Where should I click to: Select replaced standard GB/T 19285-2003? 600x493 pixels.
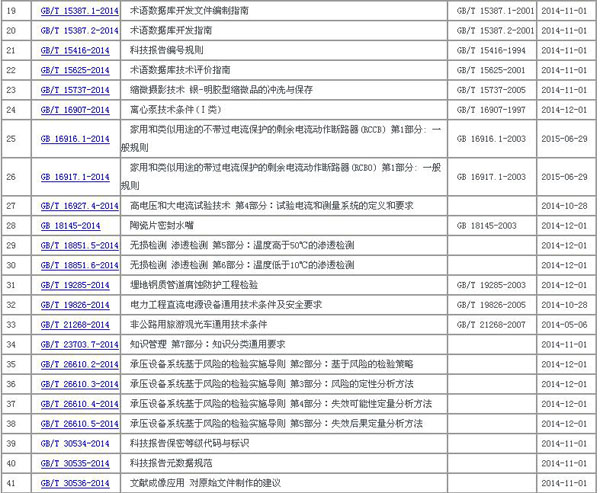(x=491, y=286)
